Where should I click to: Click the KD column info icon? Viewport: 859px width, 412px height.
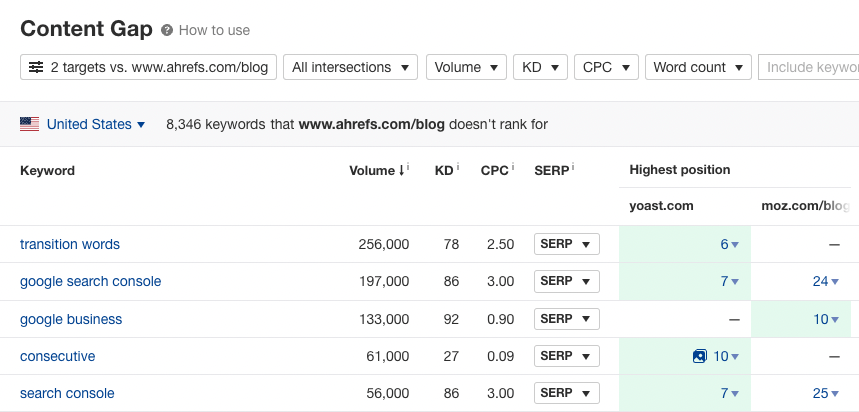[458, 167]
